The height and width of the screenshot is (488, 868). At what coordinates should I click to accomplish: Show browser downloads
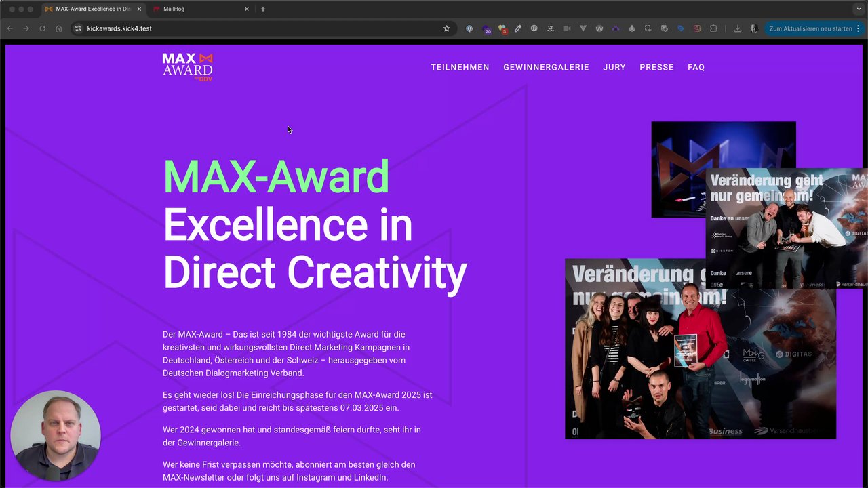coord(738,28)
